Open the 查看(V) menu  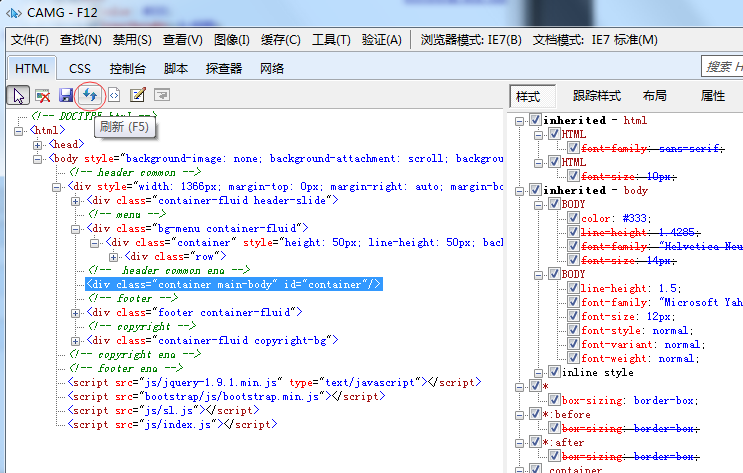pyautogui.click(x=182, y=40)
